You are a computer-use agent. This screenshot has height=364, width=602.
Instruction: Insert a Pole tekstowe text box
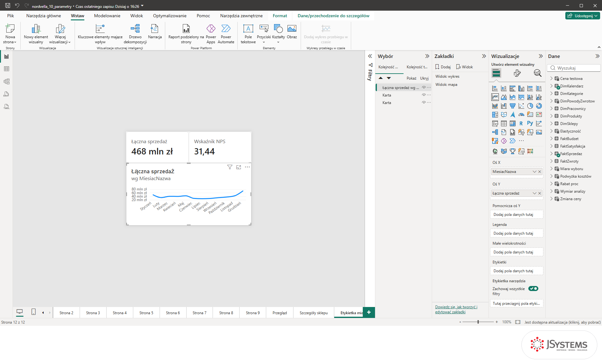click(248, 34)
